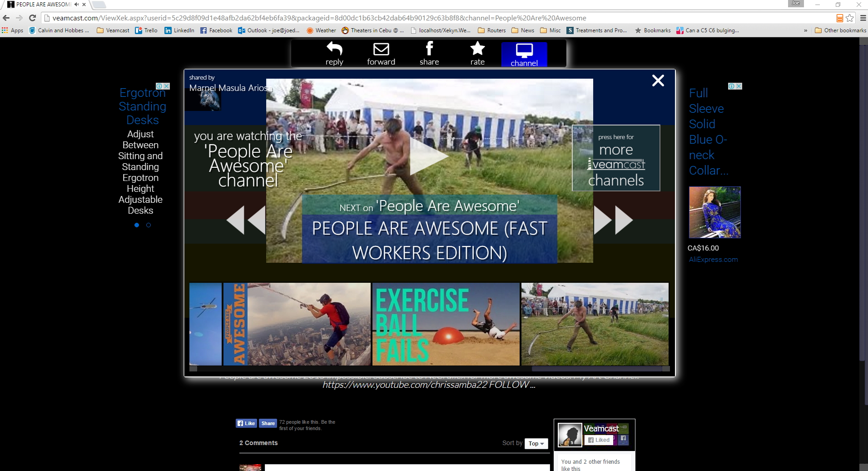Show hidden bookmarks with the chevron

pos(806,30)
